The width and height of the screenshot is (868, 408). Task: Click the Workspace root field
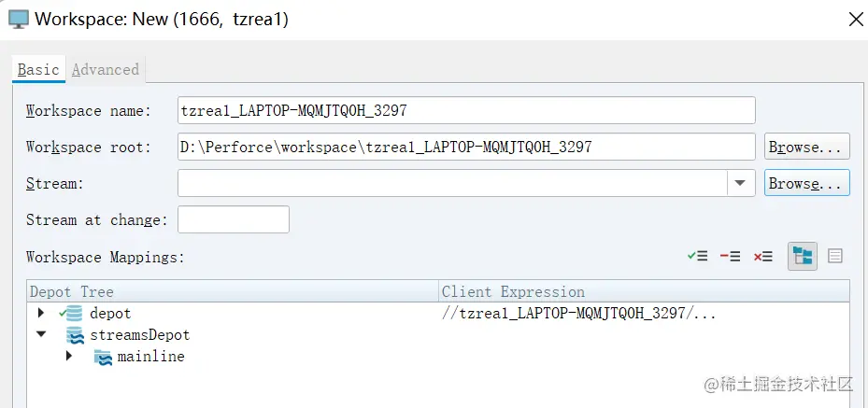[466, 147]
